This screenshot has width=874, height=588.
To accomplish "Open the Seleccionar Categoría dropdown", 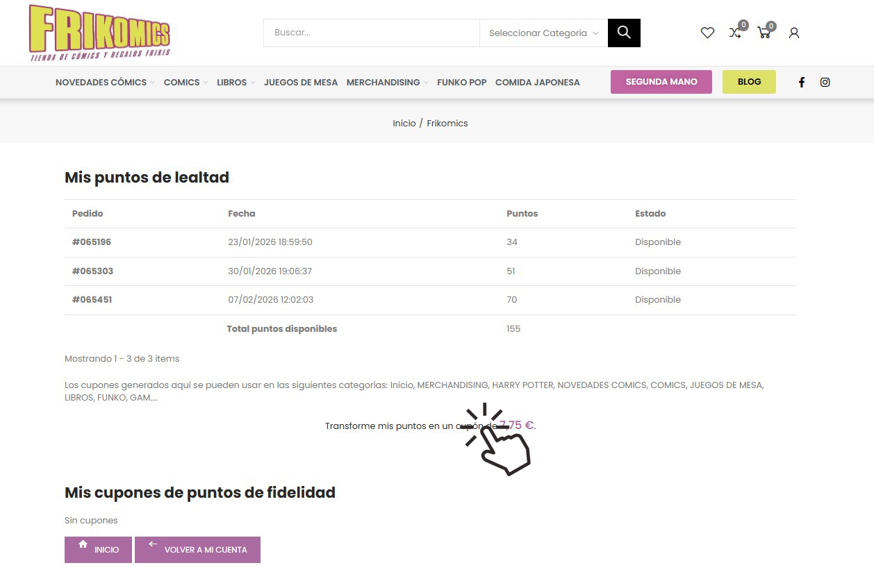I will click(x=543, y=33).
